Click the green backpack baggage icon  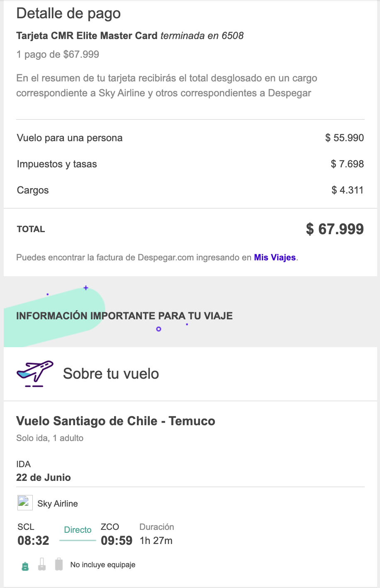(25, 566)
